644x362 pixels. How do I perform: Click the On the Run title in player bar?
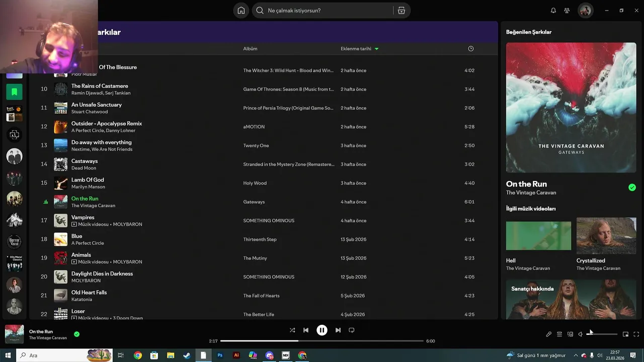pyautogui.click(x=41, y=331)
